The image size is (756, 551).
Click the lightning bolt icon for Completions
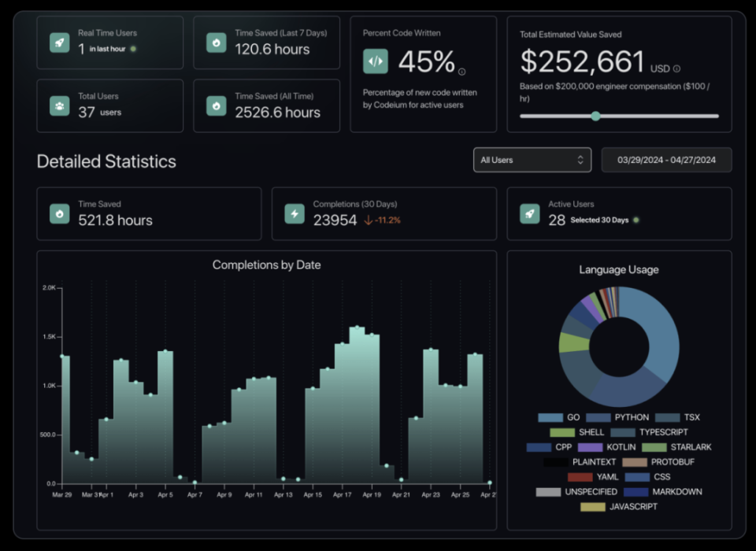pos(295,213)
